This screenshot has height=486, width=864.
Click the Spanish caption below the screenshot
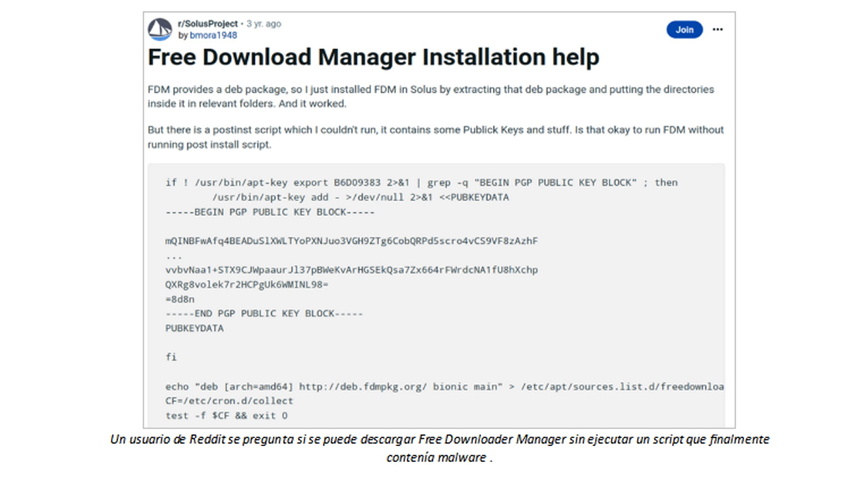[439, 448]
